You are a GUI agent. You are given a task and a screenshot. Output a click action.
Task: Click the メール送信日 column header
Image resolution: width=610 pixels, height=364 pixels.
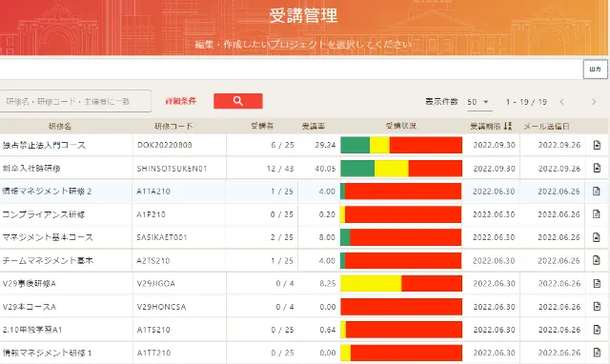546,127
